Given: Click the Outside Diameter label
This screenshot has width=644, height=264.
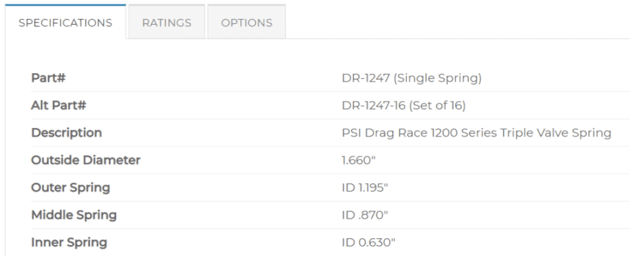Looking at the screenshot, I should click(x=86, y=161).
